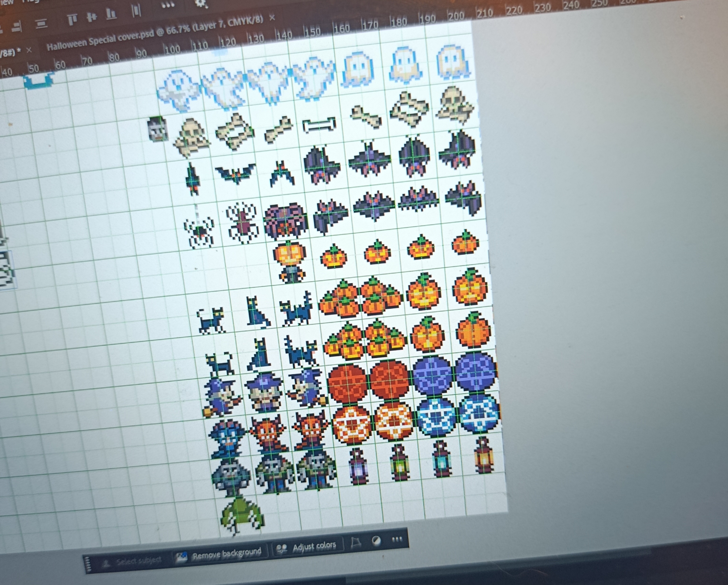Click the Distribute vertically icon in options bar
This screenshot has width=728, height=585.
41,24
